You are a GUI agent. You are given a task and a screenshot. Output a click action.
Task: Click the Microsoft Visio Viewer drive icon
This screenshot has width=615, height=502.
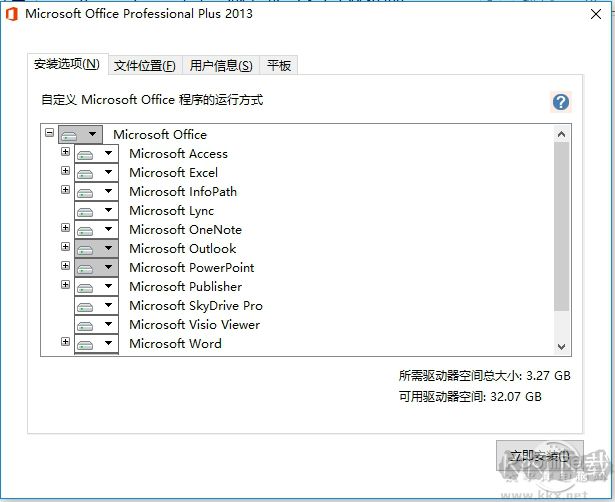click(x=86, y=325)
